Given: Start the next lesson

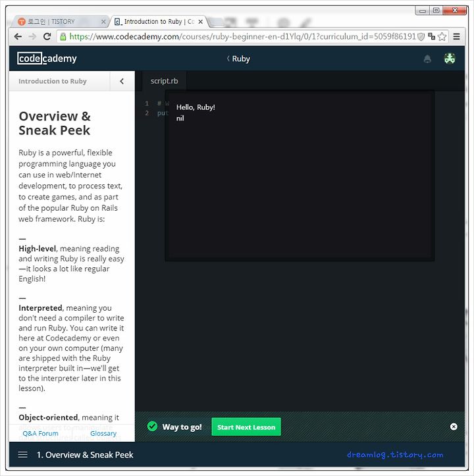Looking at the screenshot, I should coord(246,427).
